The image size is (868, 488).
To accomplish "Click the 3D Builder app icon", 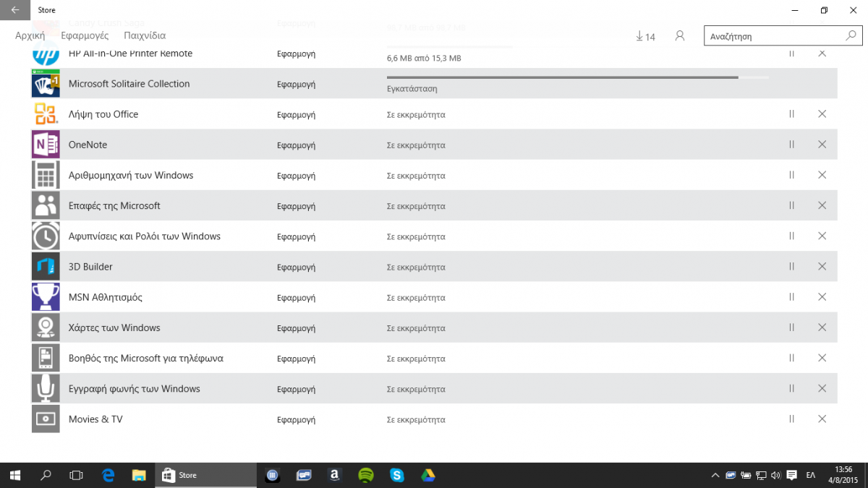I will click(x=46, y=267).
